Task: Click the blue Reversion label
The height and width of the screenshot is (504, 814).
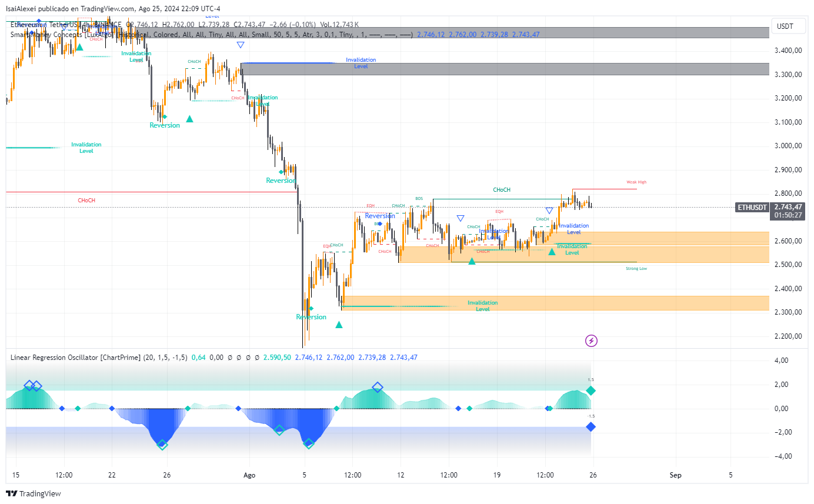Action: [x=380, y=216]
